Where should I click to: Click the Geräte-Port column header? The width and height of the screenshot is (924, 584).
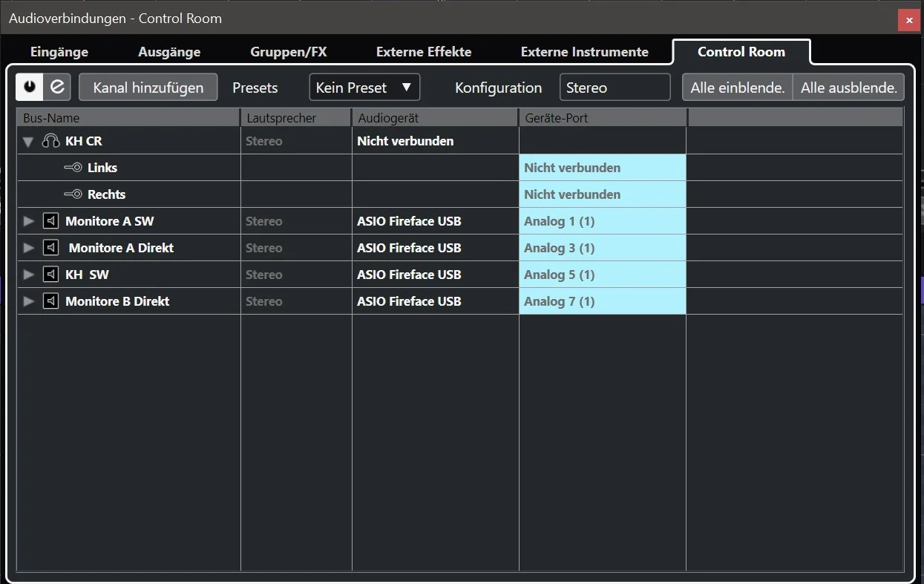(603, 118)
